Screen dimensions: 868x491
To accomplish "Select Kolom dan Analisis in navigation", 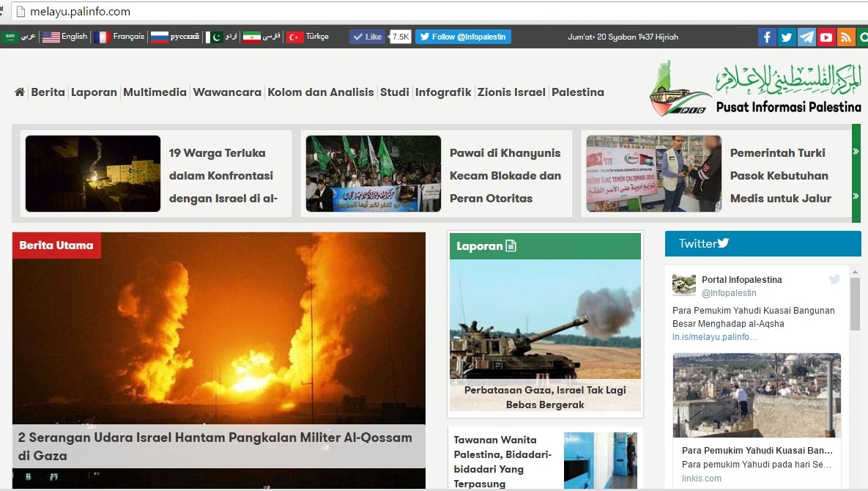I will (x=321, y=92).
